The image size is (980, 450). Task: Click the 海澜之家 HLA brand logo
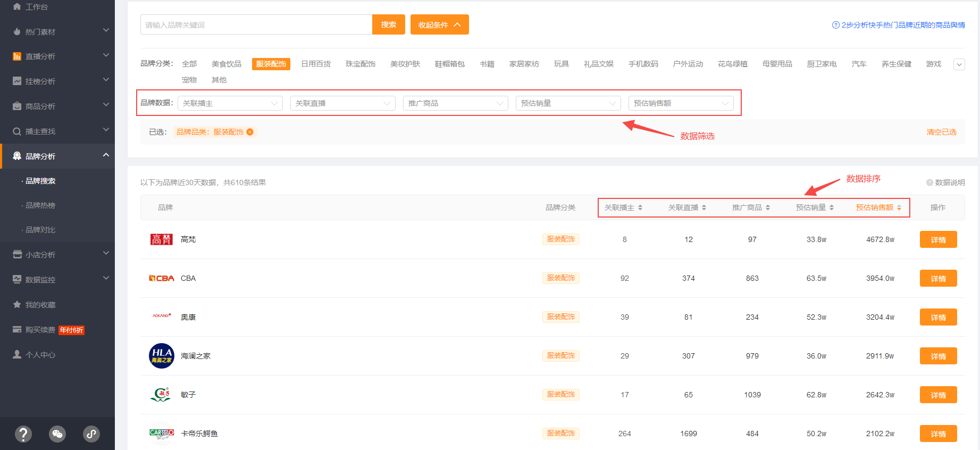click(x=162, y=356)
